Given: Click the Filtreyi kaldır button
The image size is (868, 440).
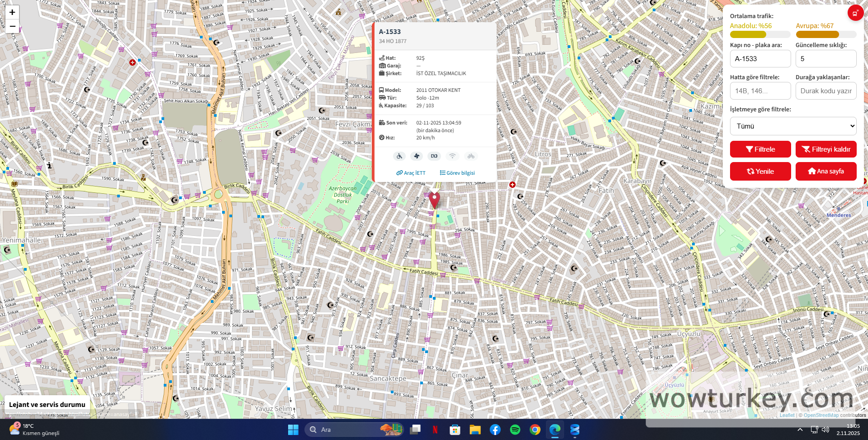Looking at the screenshot, I should pyautogui.click(x=826, y=149).
